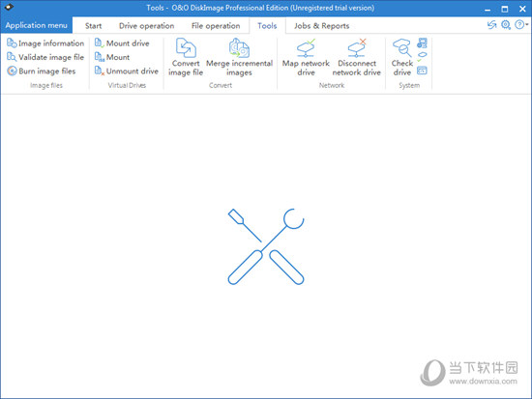Select Mount drive option
The height and width of the screenshot is (399, 532).
[122, 43]
